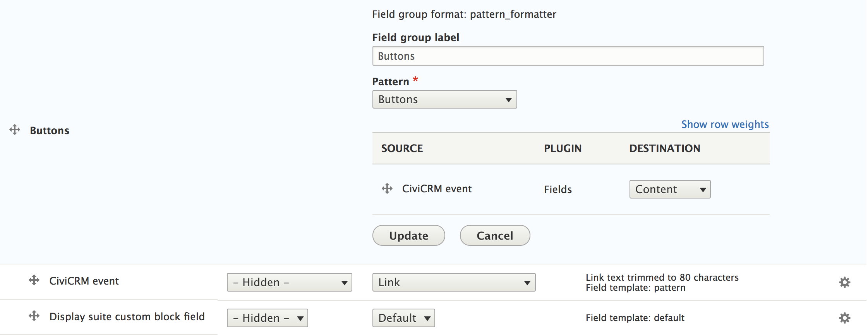Open the Pattern dropdown showing Buttons

(444, 99)
